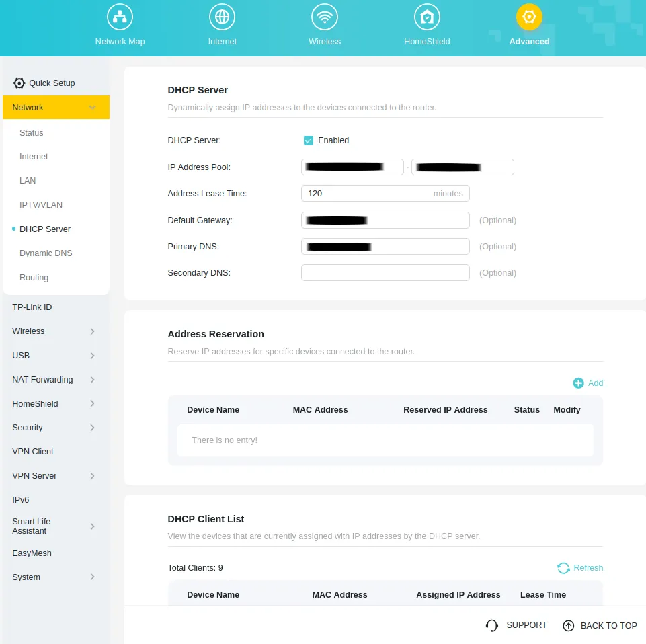This screenshot has width=646, height=644.
Task: Select the Advanced gear icon
Action: (529, 17)
